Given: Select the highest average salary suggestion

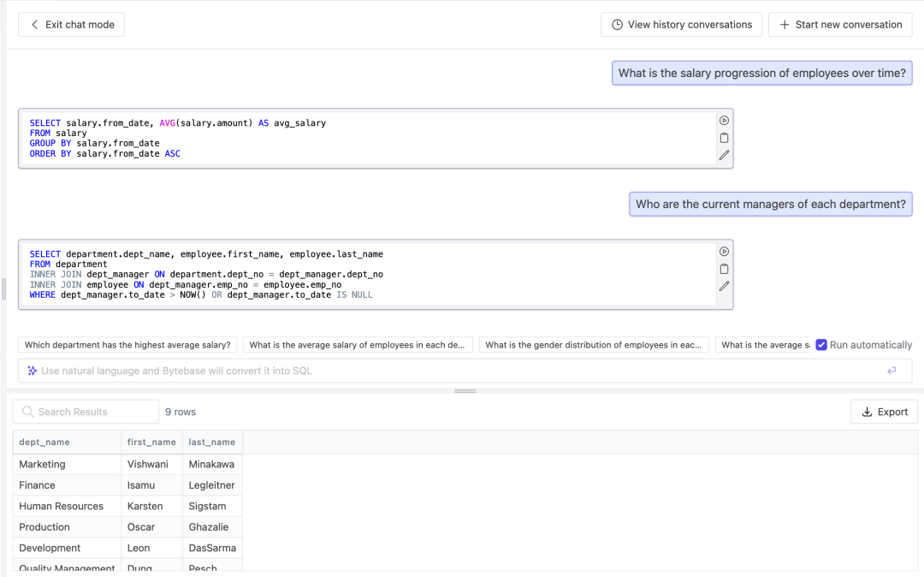Looking at the screenshot, I should click(x=127, y=345).
